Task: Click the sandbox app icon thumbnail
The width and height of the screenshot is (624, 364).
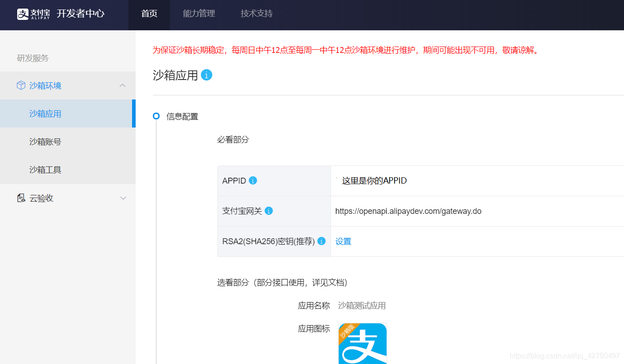Action: 363,343
